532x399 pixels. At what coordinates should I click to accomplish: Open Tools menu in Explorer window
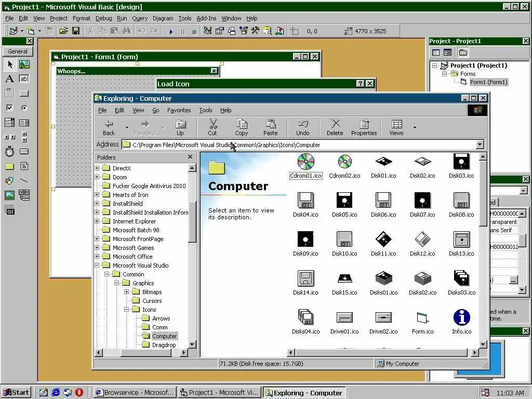point(206,110)
